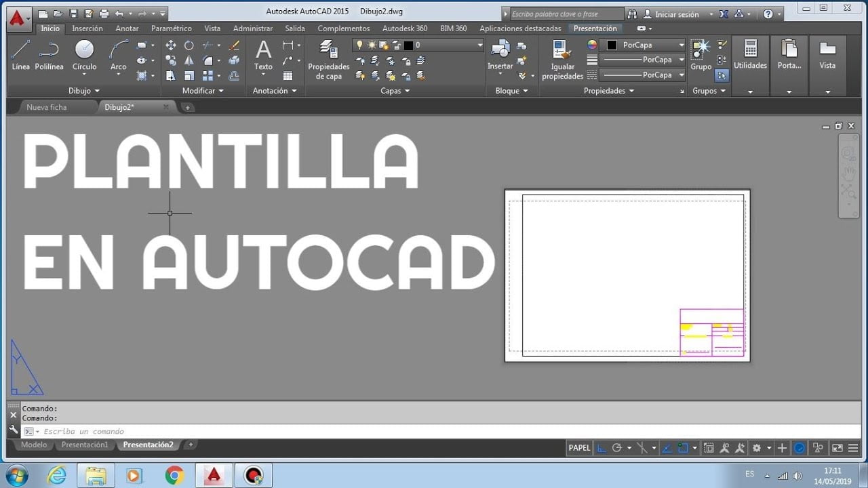Toggle group selection in Grupos panel
This screenshot has width=868, height=488.
[722, 75]
